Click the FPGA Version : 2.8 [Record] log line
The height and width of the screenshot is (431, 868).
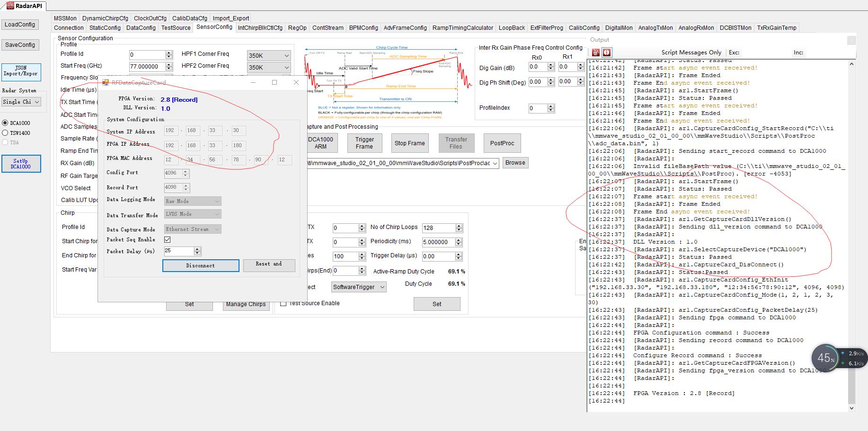click(684, 393)
